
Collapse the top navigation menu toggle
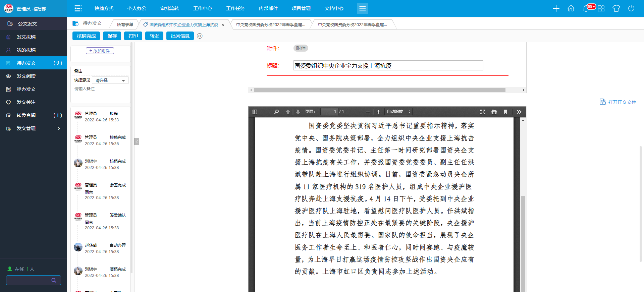coord(78,8)
